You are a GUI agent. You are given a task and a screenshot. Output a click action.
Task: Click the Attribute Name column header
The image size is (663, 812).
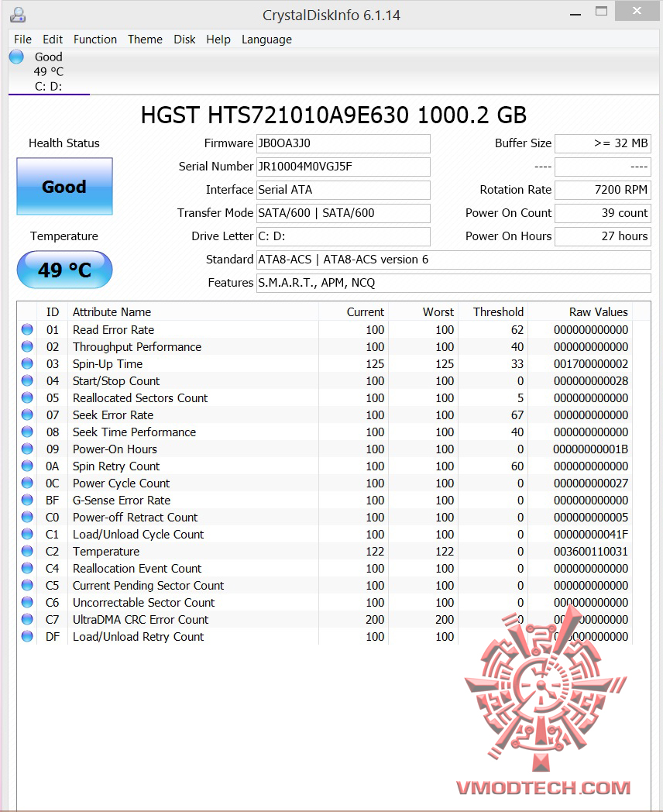tap(193, 311)
